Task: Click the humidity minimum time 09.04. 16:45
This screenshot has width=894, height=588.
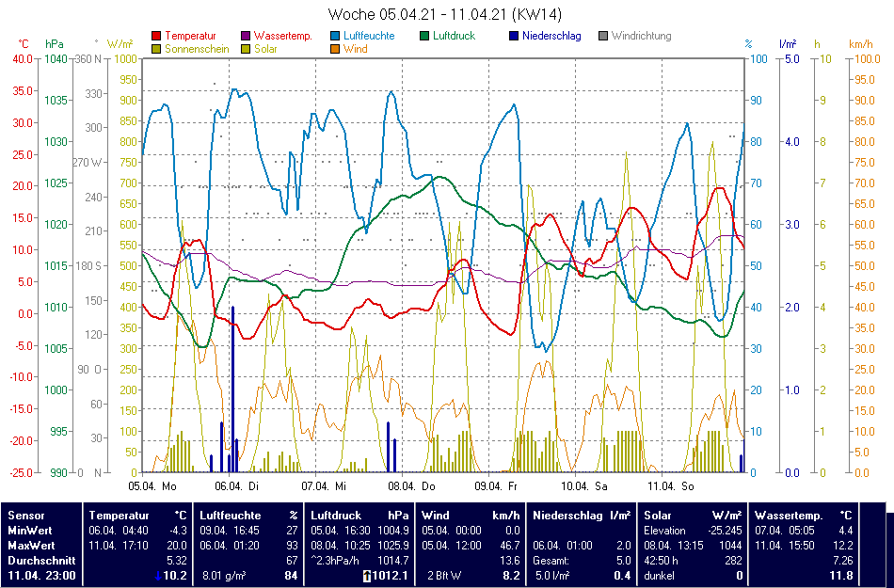Action: pyautogui.click(x=230, y=531)
